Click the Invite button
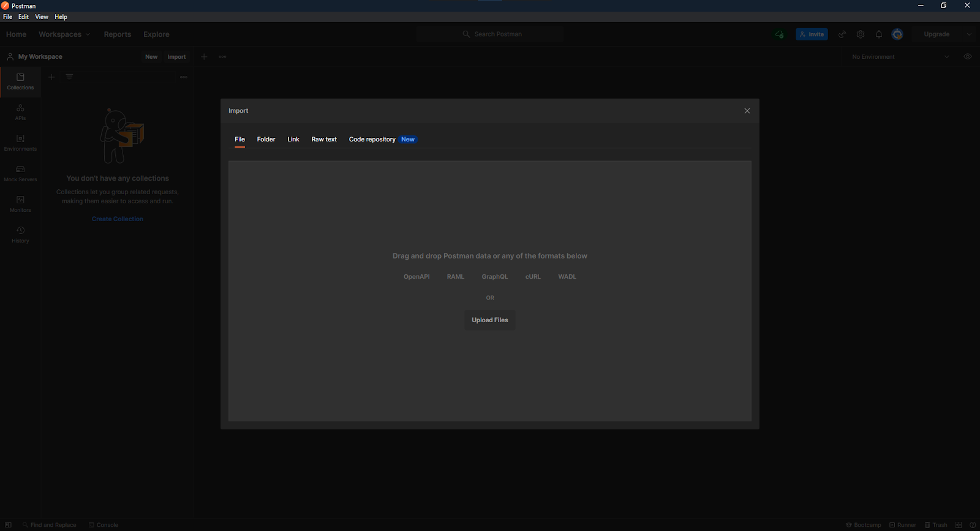 click(x=812, y=34)
